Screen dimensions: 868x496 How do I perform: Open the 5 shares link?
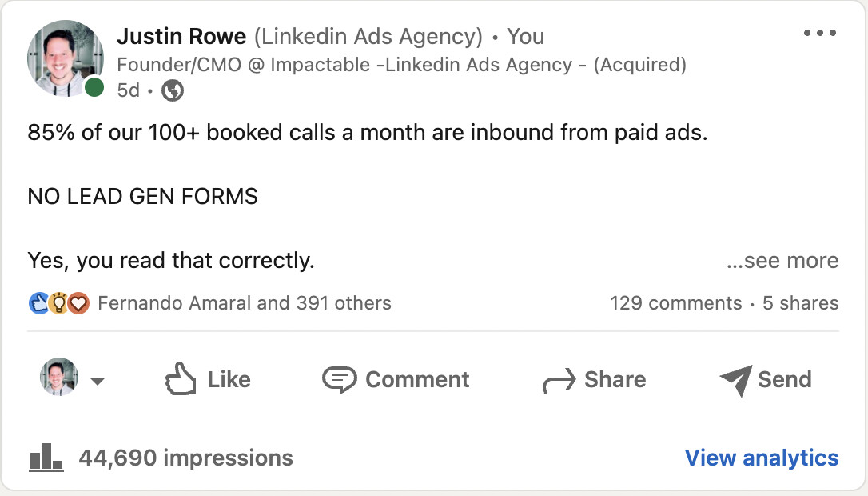[801, 303]
